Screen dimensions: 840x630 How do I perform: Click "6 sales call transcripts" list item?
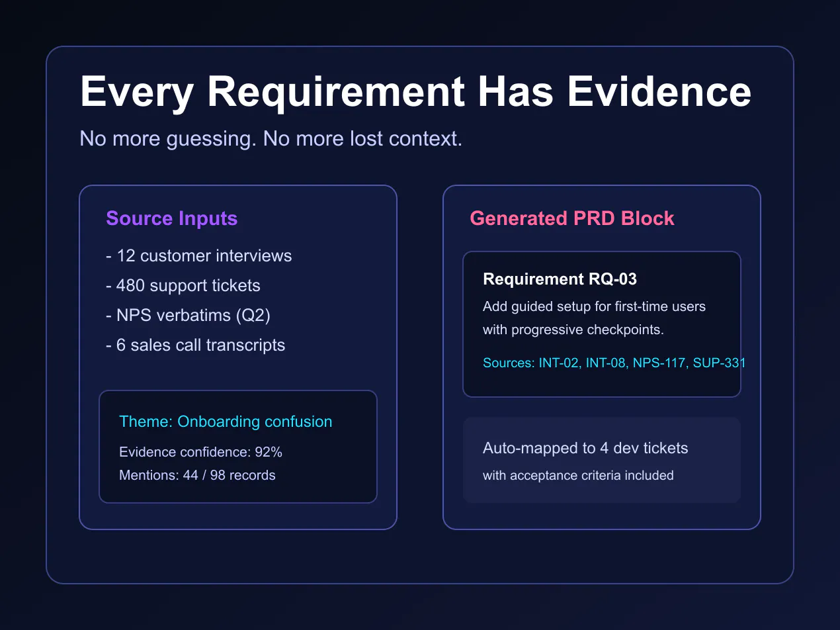(196, 345)
